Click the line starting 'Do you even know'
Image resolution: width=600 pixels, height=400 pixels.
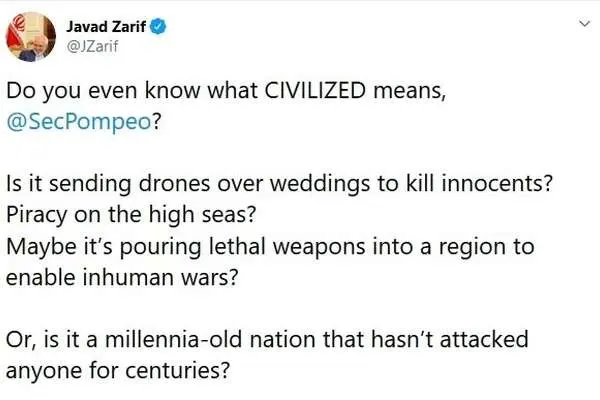point(226,91)
